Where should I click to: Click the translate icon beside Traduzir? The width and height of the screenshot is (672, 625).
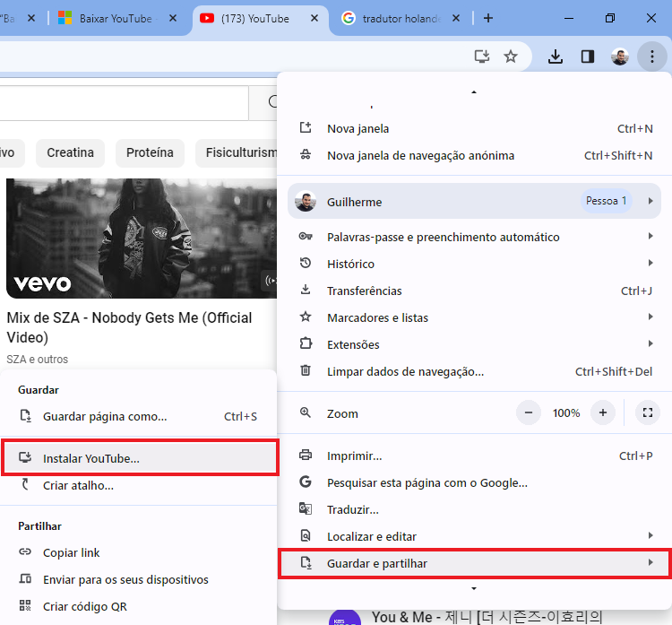click(306, 508)
